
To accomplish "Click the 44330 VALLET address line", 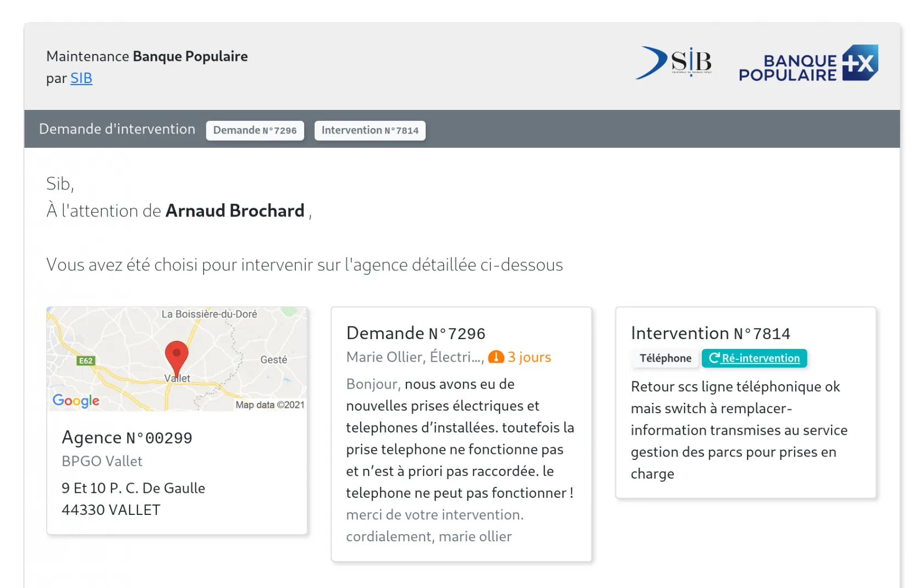I will [111, 510].
